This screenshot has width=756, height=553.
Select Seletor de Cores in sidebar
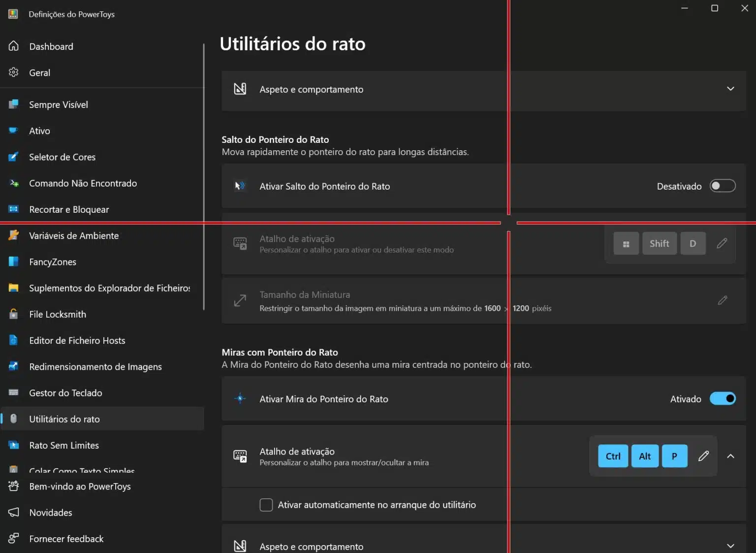tap(102, 157)
